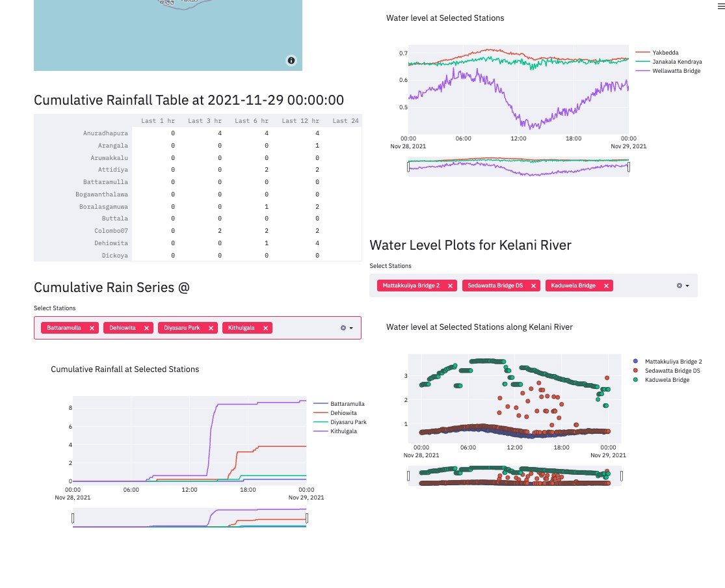
Task: Click the rainfall range slider left handle
Action: tap(73, 518)
